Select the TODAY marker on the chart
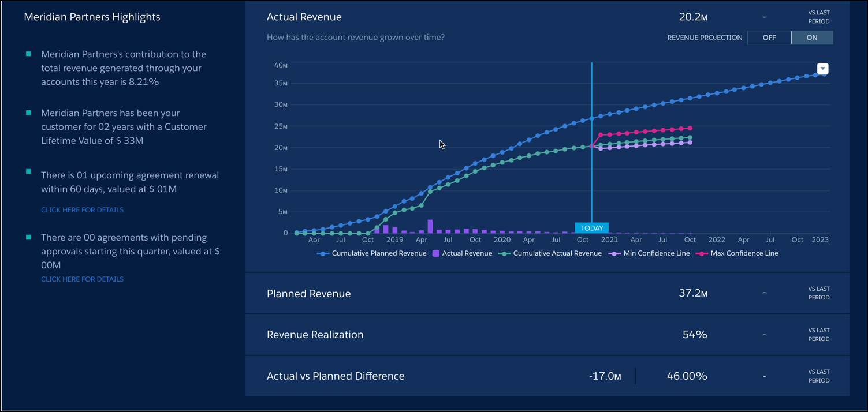This screenshot has width=868, height=412. pyautogui.click(x=591, y=228)
